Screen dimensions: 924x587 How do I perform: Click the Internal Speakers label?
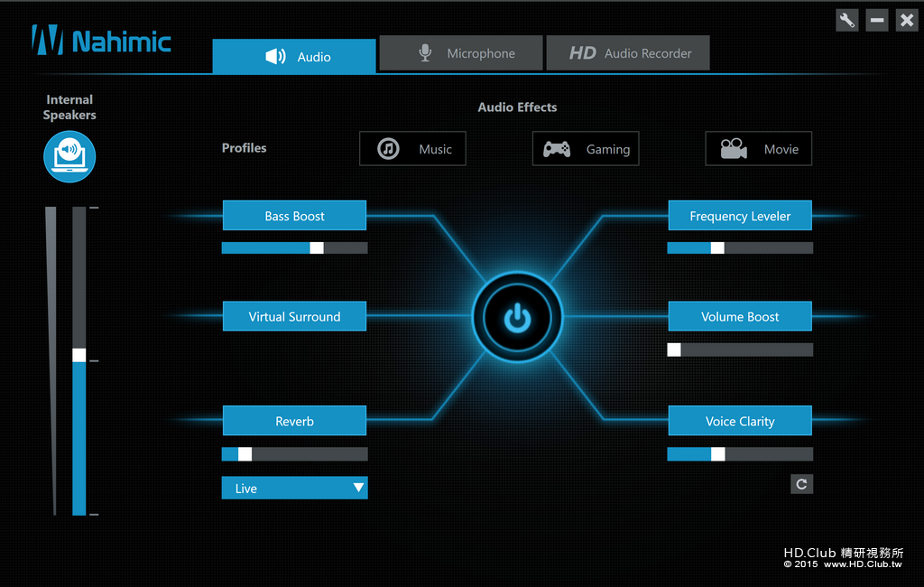tap(69, 107)
